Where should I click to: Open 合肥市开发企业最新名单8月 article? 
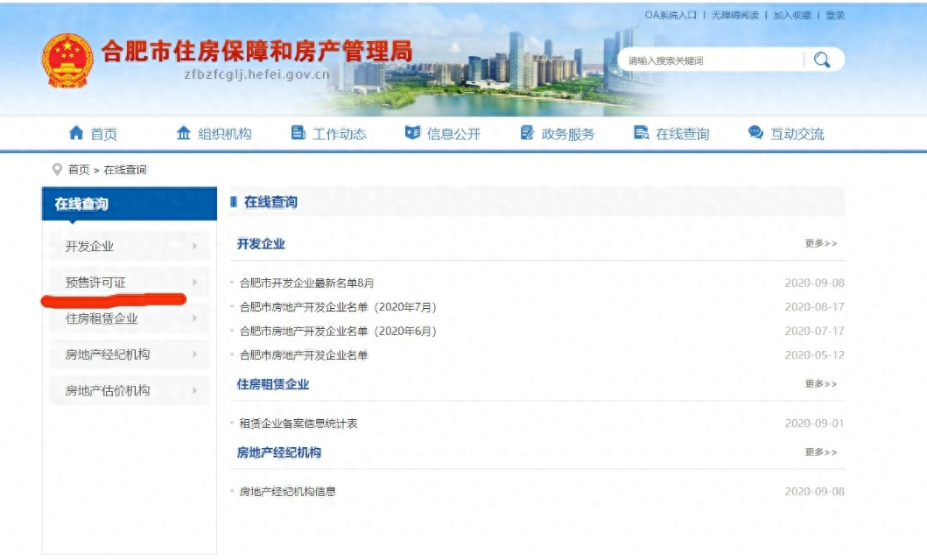[306, 283]
